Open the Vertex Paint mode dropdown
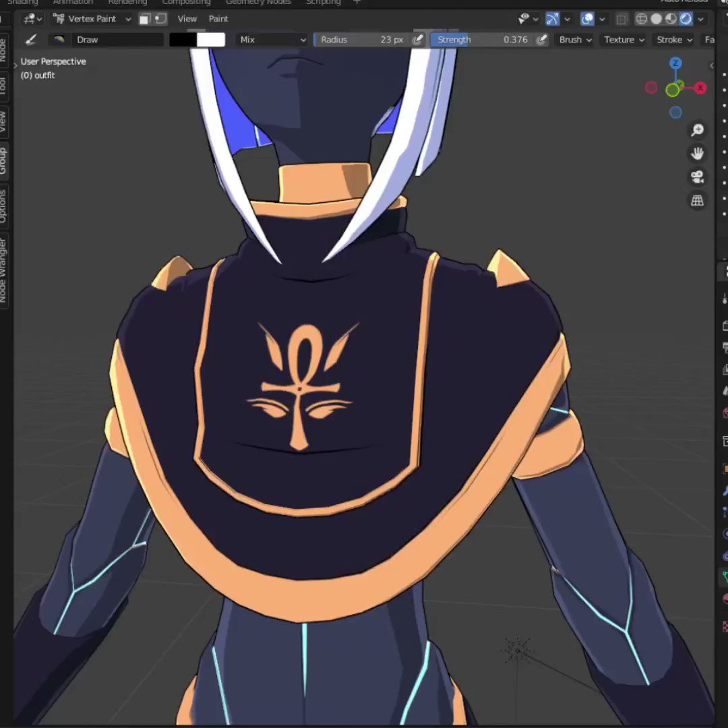Screen dimensions: 728x728 click(x=92, y=18)
